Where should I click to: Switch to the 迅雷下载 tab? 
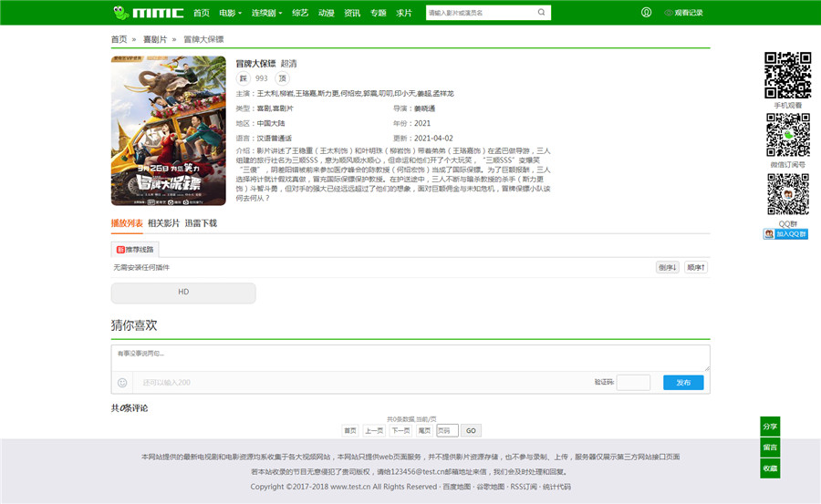tap(201, 222)
